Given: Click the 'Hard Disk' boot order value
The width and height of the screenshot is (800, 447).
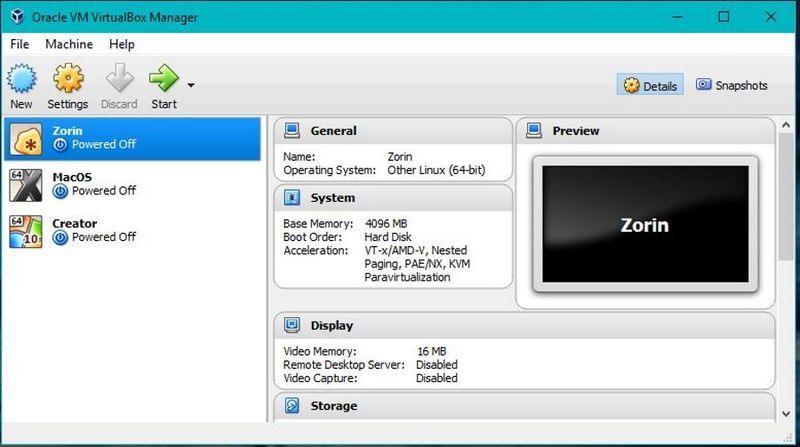Looking at the screenshot, I should click(x=388, y=237).
